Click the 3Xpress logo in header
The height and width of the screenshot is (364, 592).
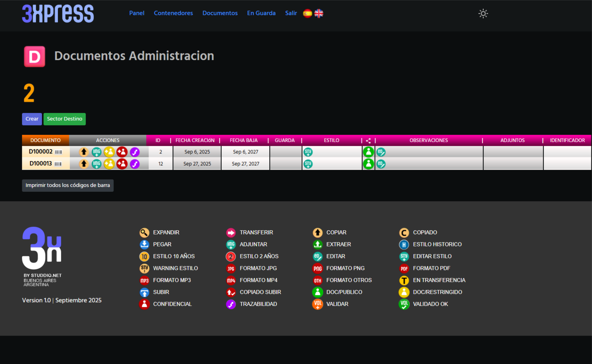click(58, 14)
